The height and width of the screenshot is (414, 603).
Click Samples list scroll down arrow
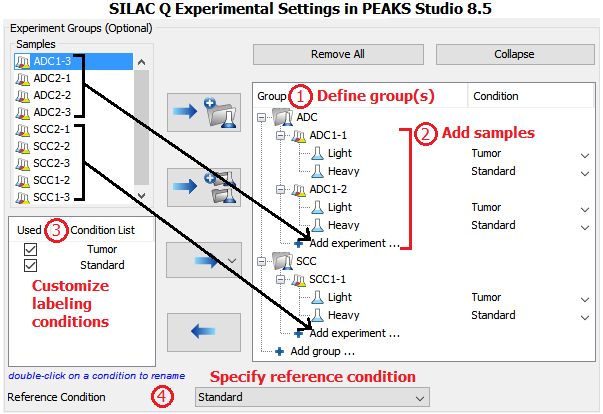tap(142, 196)
